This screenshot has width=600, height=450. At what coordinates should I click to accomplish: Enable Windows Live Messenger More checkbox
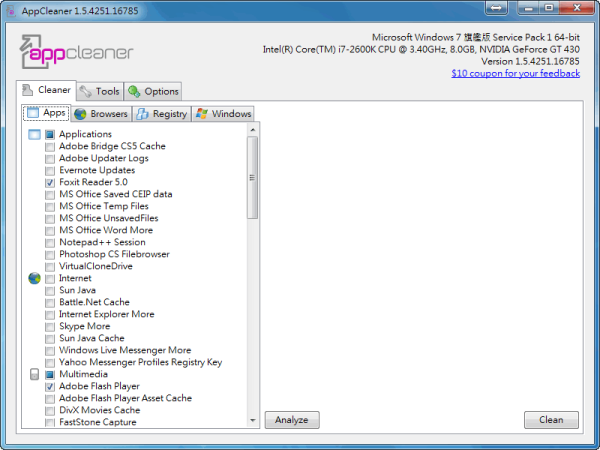click(50, 351)
